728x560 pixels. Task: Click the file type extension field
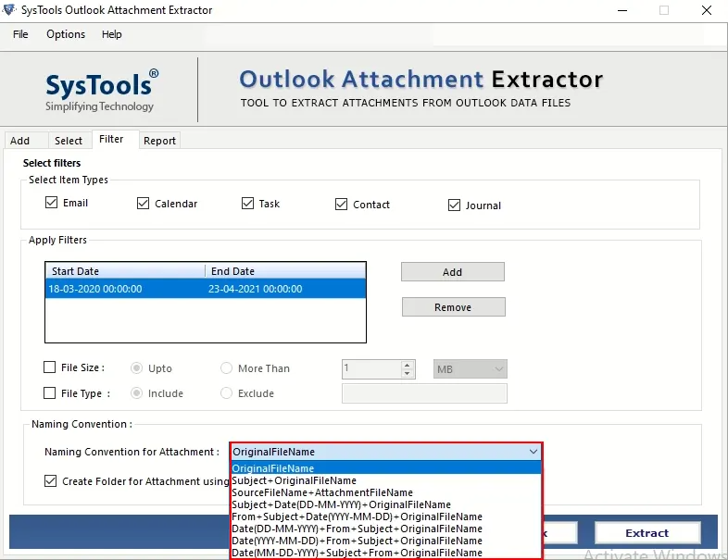click(424, 393)
